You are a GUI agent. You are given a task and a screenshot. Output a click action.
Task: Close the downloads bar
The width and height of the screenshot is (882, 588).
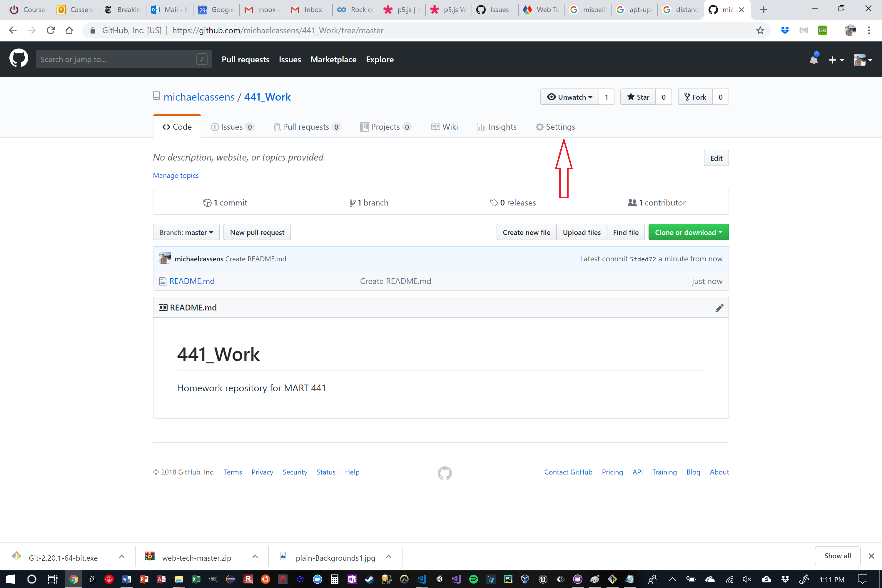(871, 556)
